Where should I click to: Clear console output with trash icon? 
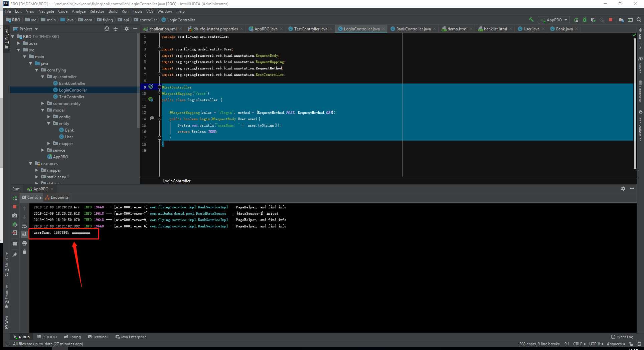coord(24,252)
